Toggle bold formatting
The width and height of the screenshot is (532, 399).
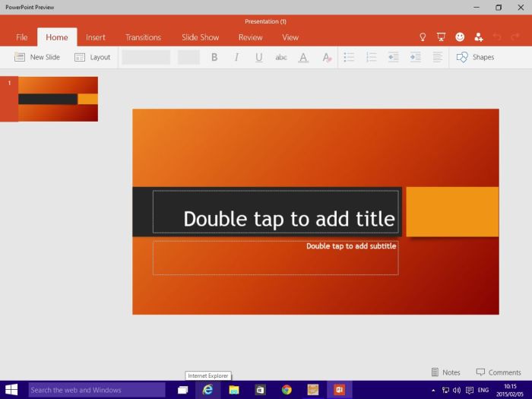pyautogui.click(x=214, y=57)
